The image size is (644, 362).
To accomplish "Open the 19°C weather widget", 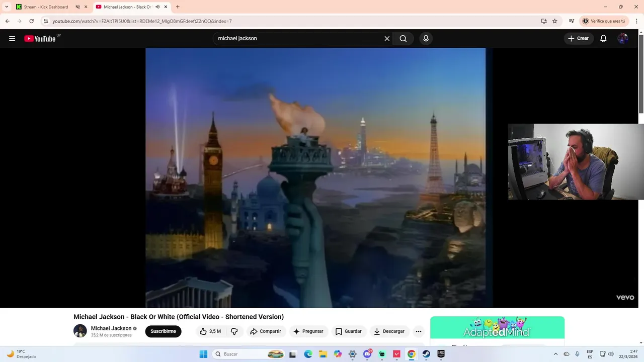I will tap(21, 354).
